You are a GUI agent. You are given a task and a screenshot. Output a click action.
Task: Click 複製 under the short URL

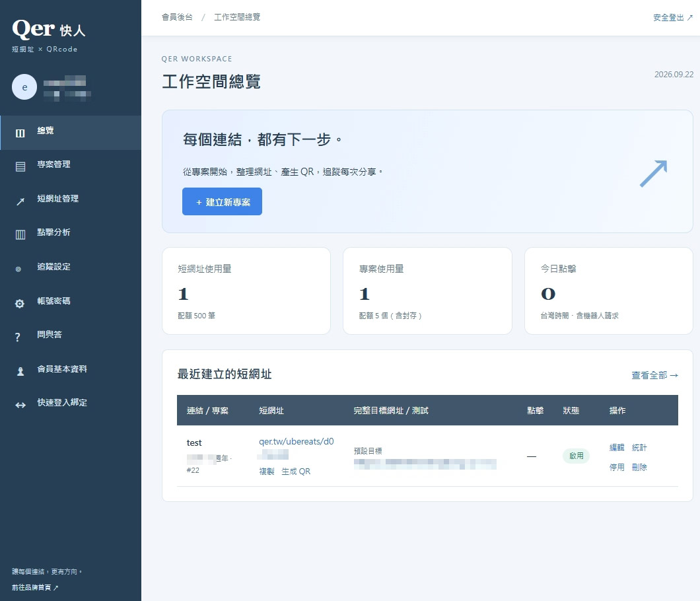(267, 471)
